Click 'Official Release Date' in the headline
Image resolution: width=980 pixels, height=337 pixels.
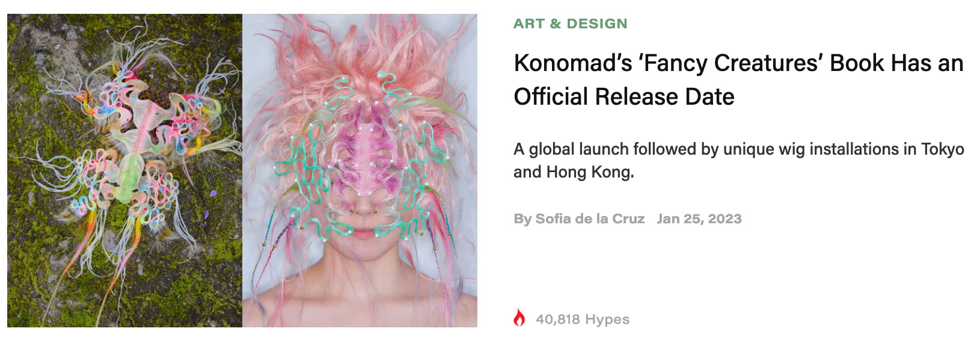click(x=623, y=97)
